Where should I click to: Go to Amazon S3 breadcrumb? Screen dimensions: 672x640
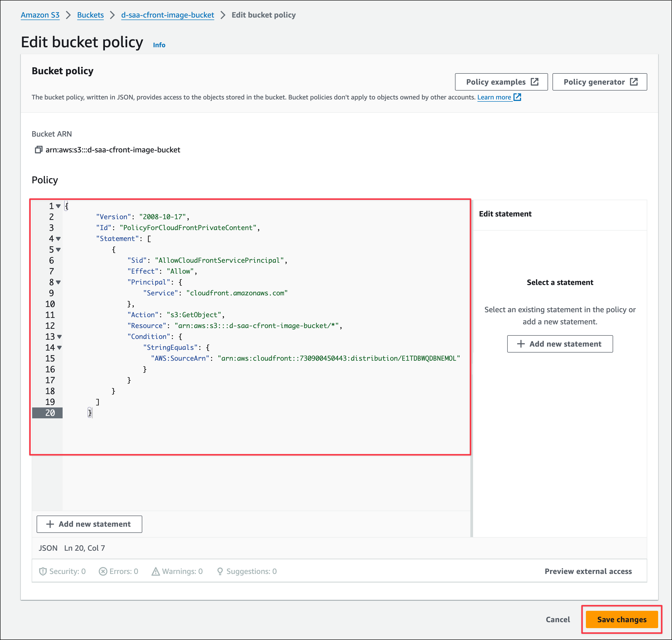[40, 15]
